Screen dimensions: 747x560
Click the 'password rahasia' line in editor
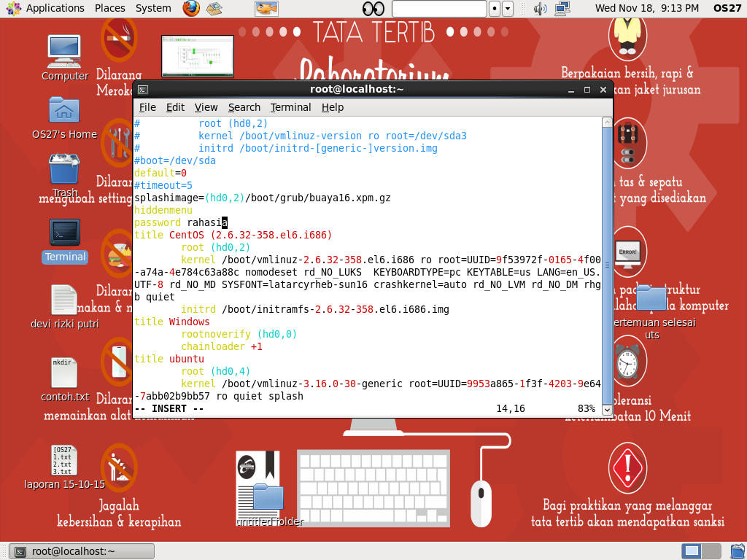point(181,222)
